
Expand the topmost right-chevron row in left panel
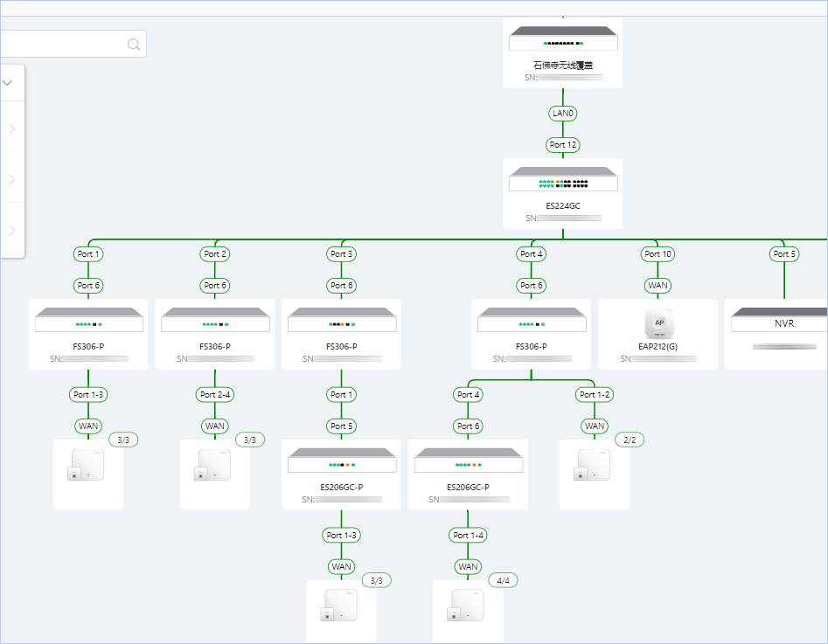(x=12, y=128)
